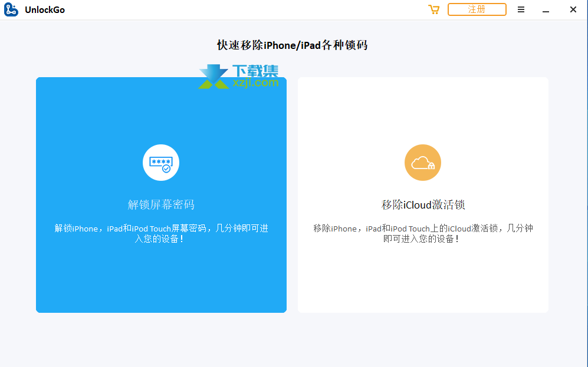The image size is (588, 367).
Task: Click the UnlockGo logo icon
Action: 11,10
